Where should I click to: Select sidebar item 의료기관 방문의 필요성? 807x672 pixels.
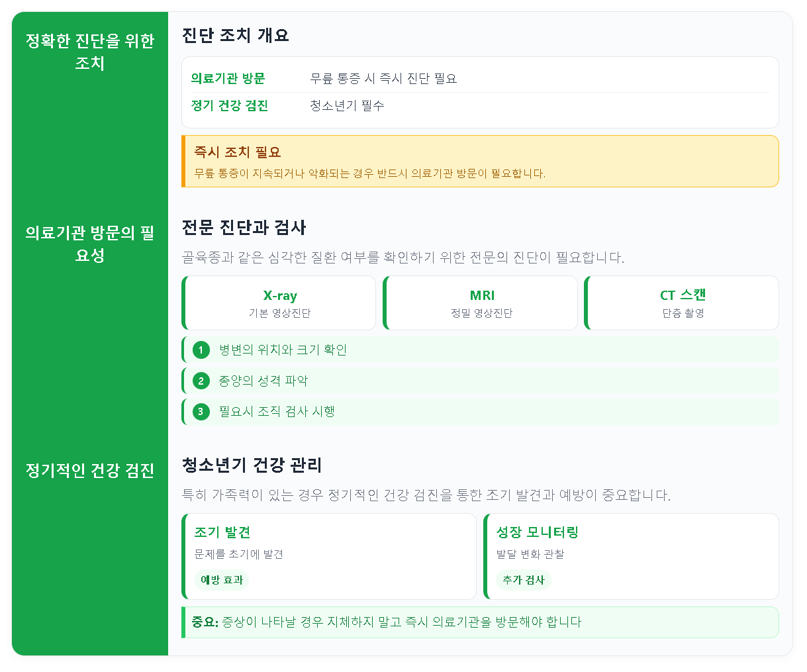[x=90, y=244]
